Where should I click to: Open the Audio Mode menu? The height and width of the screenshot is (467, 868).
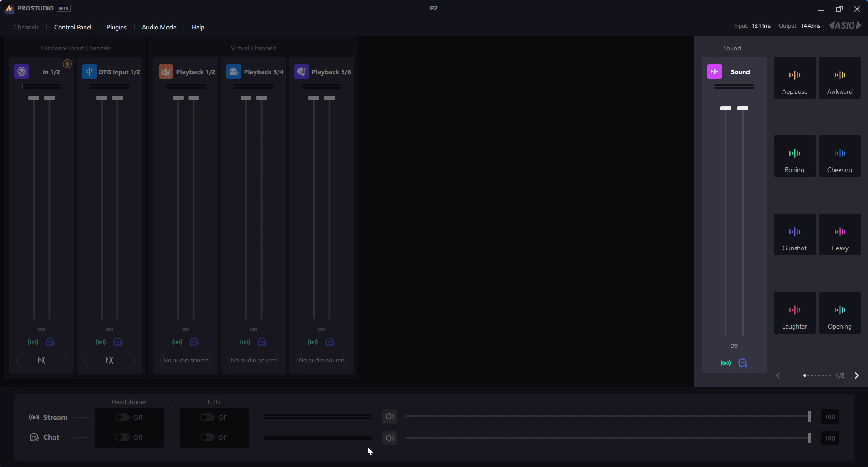(x=159, y=27)
